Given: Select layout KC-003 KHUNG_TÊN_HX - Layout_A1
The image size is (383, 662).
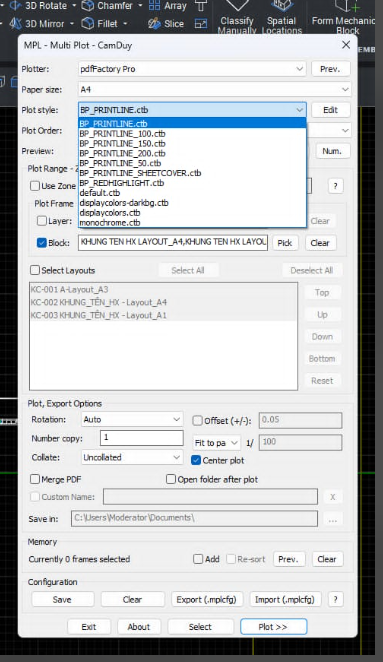Looking at the screenshot, I should tap(163, 315).
